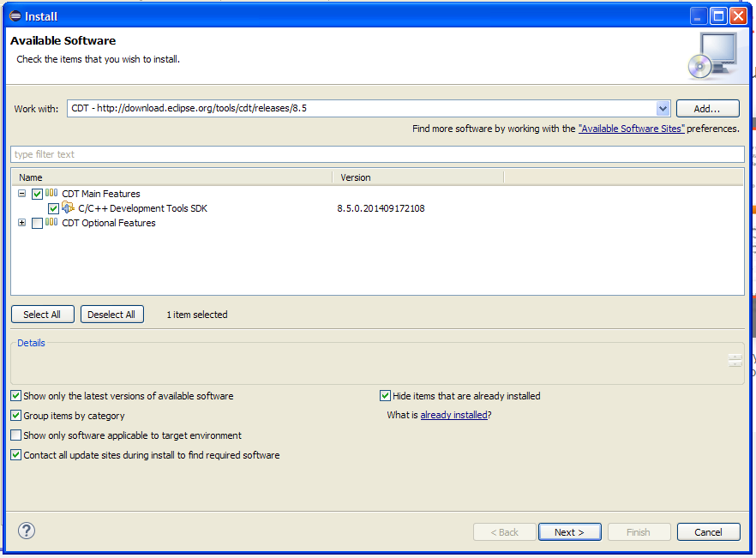
Task: Proceed with the Next > button
Action: pos(569,532)
